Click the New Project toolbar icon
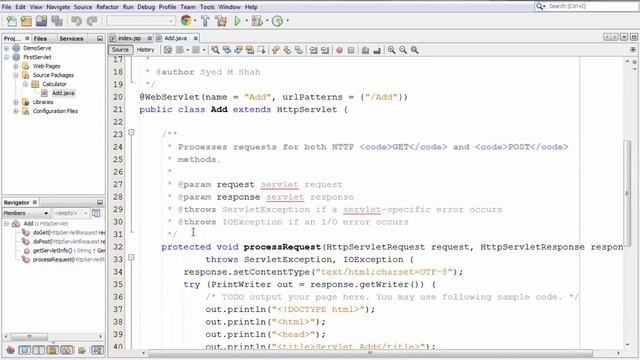This screenshot has width=640, height=360. (26, 21)
